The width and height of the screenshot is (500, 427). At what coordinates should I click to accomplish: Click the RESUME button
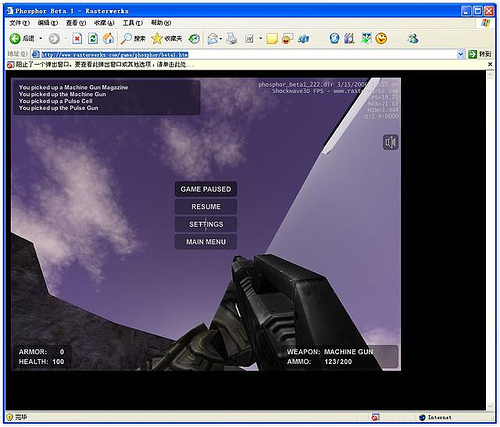point(206,207)
